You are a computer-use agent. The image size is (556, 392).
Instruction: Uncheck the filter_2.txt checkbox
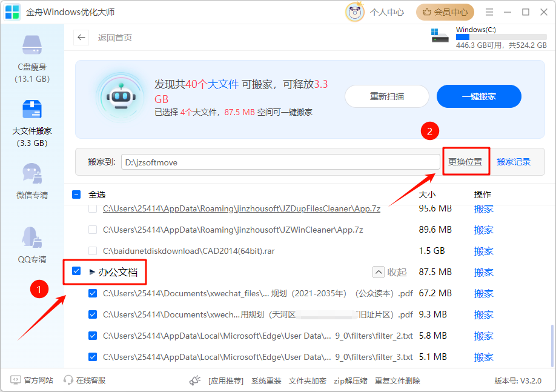tap(93, 336)
